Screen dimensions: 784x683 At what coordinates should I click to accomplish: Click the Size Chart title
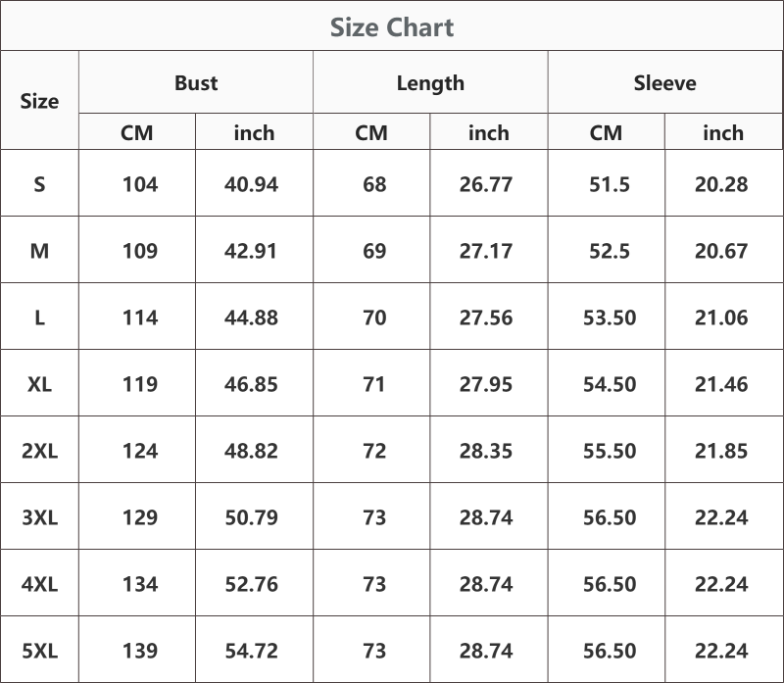(392, 27)
